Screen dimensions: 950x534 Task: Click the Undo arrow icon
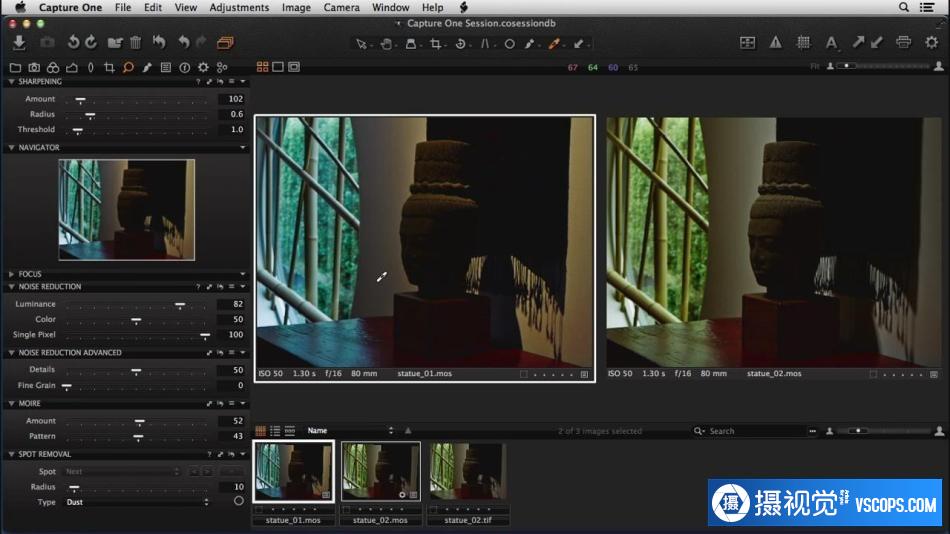[x=184, y=42]
